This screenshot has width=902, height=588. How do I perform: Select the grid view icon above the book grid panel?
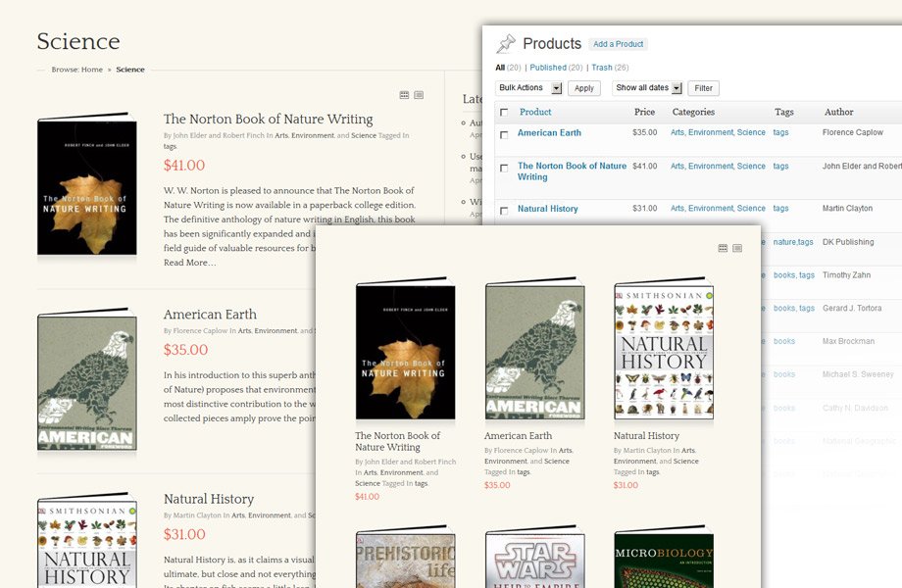pyautogui.click(x=724, y=248)
